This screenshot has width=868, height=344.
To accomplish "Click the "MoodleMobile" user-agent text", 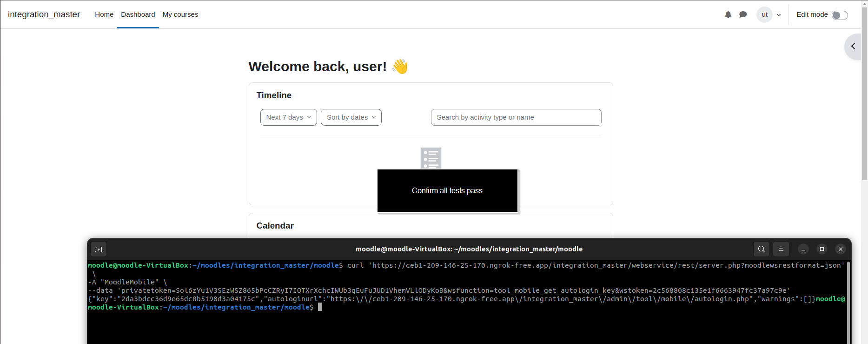I will tap(129, 282).
